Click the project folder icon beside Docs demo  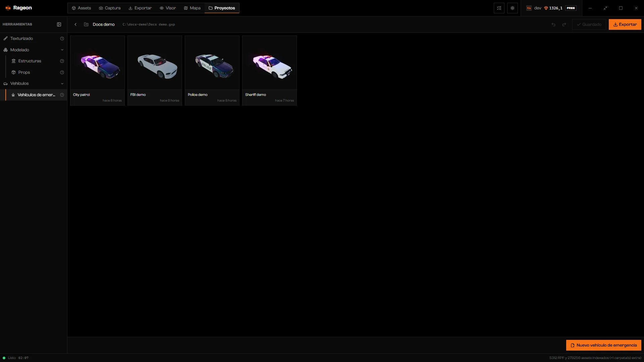point(86,24)
